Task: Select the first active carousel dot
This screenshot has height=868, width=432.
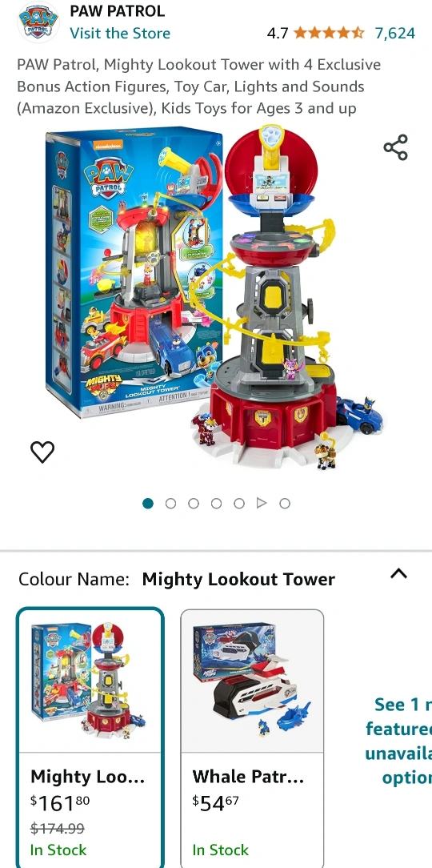Action: pyautogui.click(x=148, y=503)
